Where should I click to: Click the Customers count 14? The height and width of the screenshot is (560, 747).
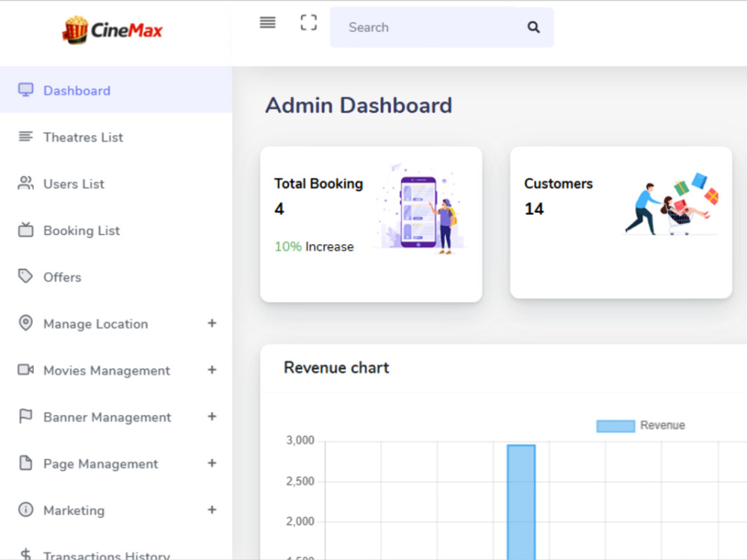tap(534, 208)
